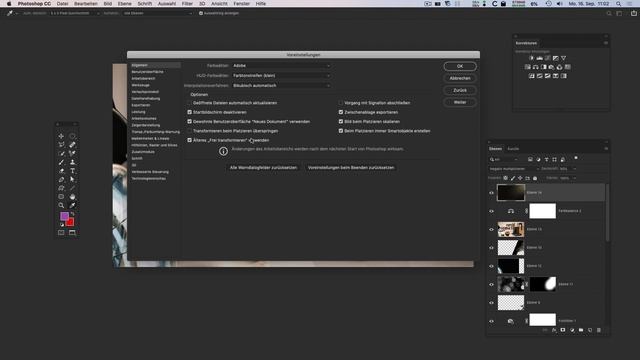Uncheck "Startbildschirm deaktivieren"
Screen dimensions: 640x360
point(189,112)
